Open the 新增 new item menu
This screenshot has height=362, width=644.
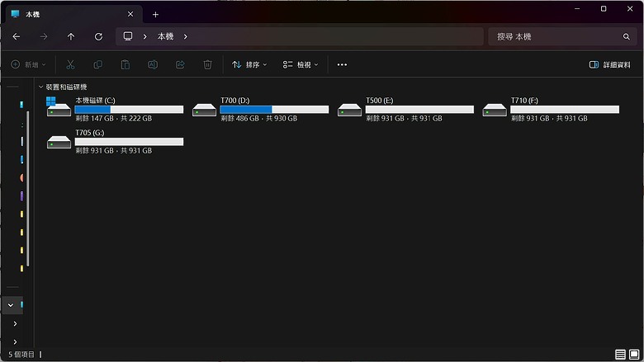point(28,65)
